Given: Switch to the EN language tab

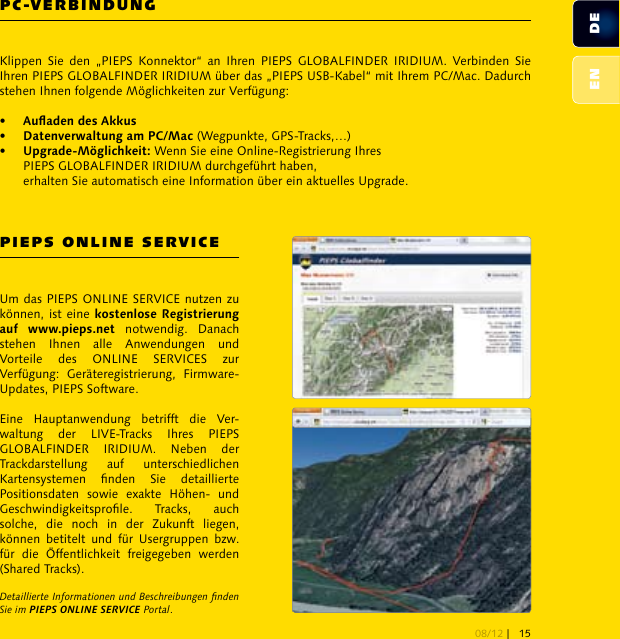Looking at the screenshot, I should pos(596,79).
